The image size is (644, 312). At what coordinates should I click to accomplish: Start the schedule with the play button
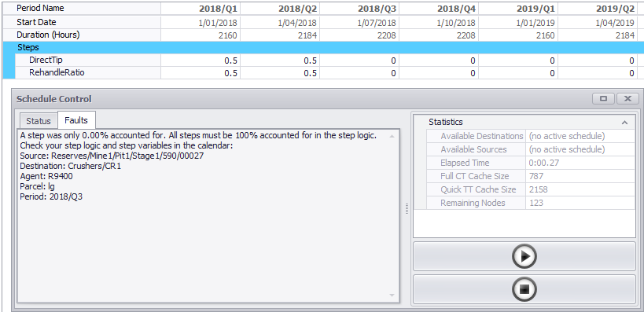[x=524, y=256]
